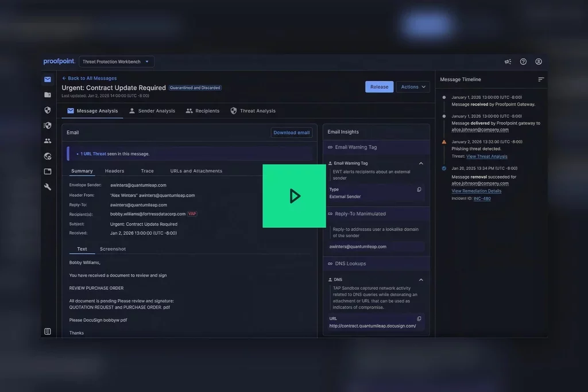Switch to the Message Analysis tab
The height and width of the screenshot is (392, 588).
click(92, 111)
